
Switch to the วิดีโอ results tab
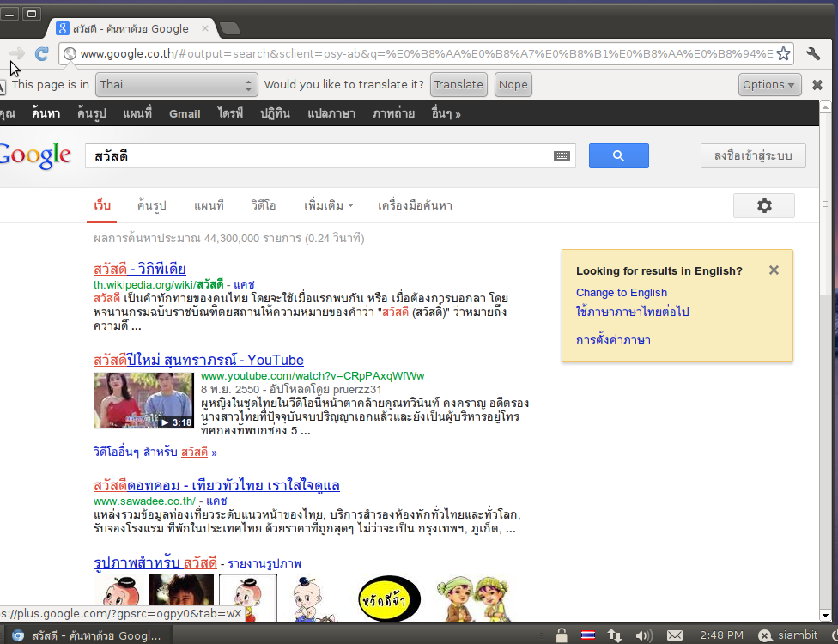(x=264, y=205)
